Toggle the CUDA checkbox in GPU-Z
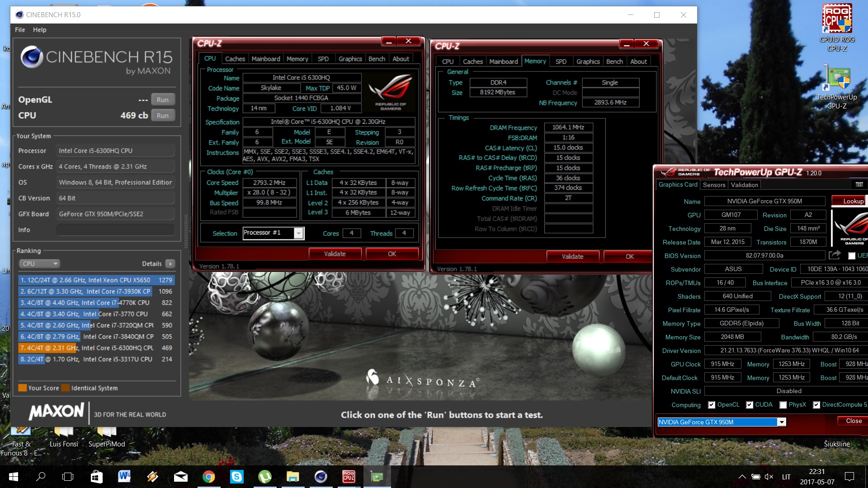This screenshot has width=868, height=488. tap(750, 405)
